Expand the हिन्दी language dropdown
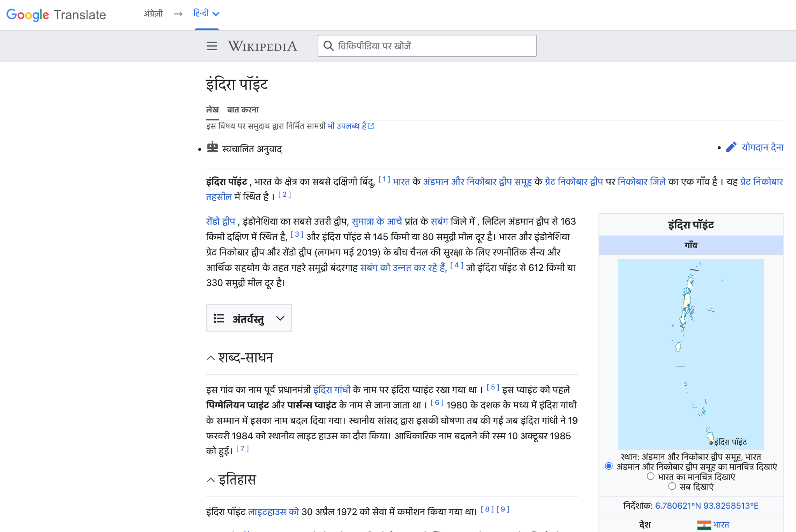This screenshot has height=532, width=796. pos(216,14)
